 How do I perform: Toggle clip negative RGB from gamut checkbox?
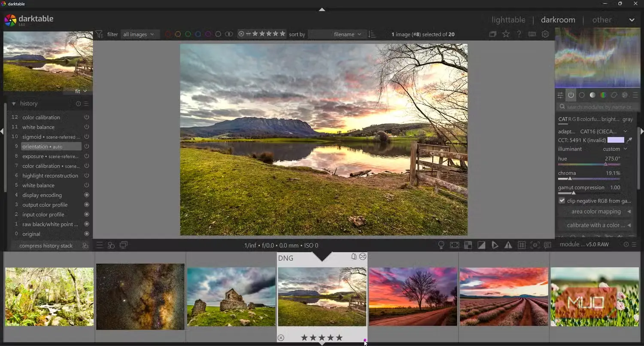562,201
